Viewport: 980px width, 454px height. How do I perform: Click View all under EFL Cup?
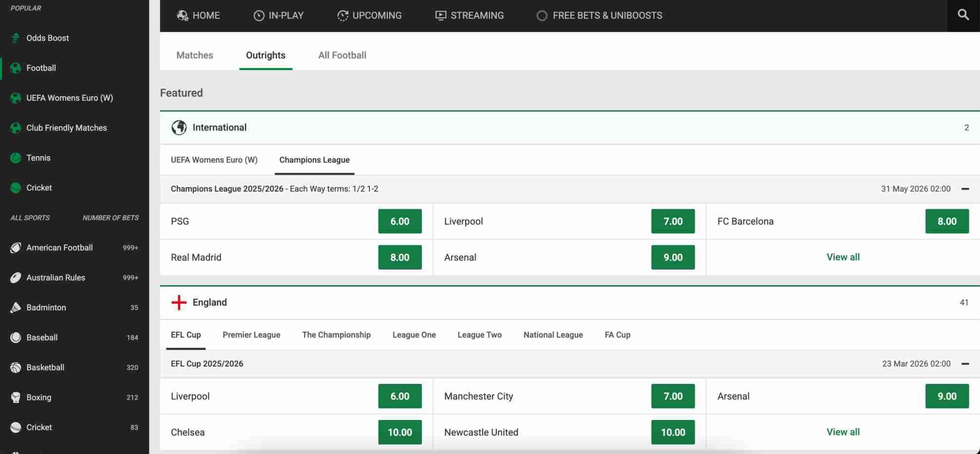point(843,432)
